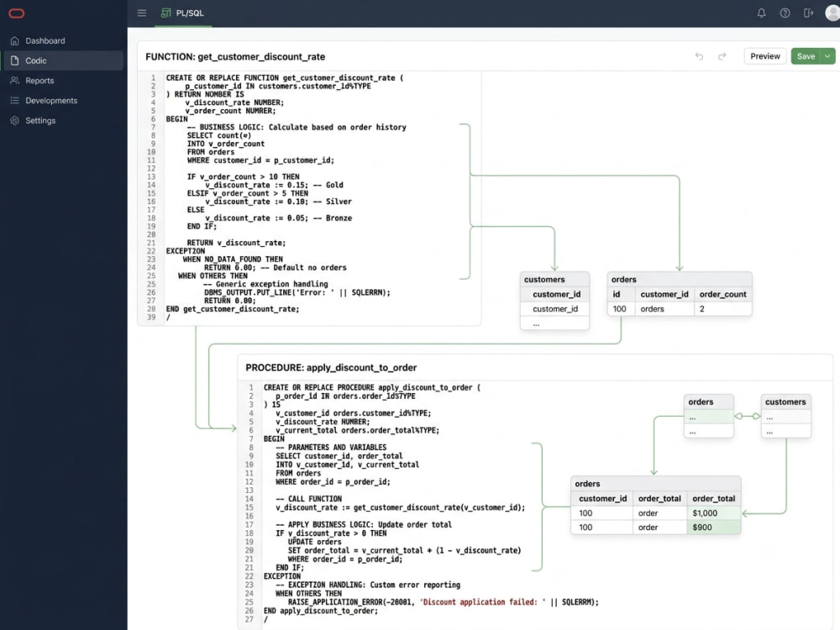The width and height of the screenshot is (840, 630).
Task: Open the user avatar profile
Action: [832, 13]
